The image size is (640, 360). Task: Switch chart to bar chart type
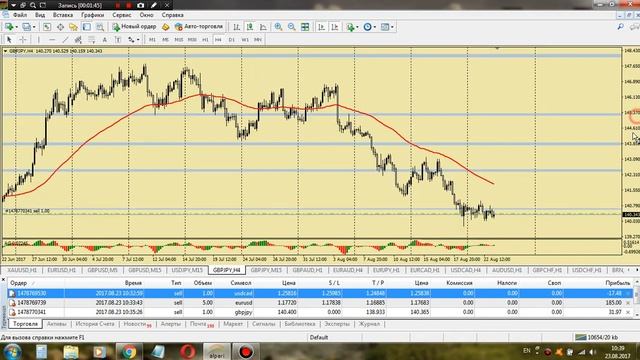pos(236,27)
